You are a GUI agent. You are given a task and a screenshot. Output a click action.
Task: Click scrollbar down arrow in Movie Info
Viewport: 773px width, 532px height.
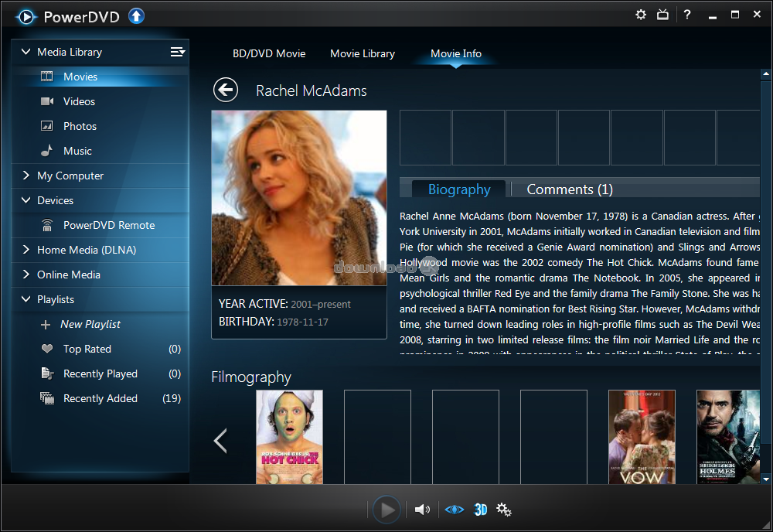[765, 479]
